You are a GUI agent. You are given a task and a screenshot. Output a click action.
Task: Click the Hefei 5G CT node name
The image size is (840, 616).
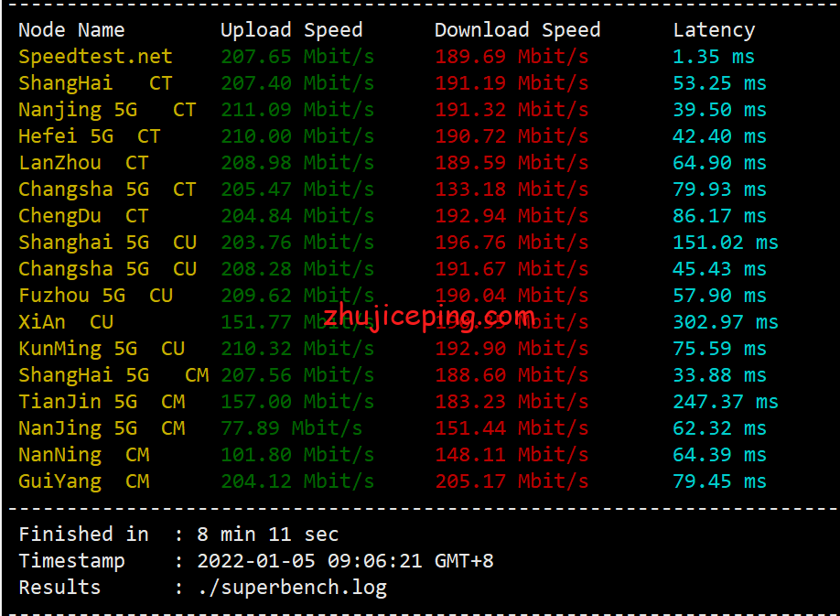click(89, 136)
